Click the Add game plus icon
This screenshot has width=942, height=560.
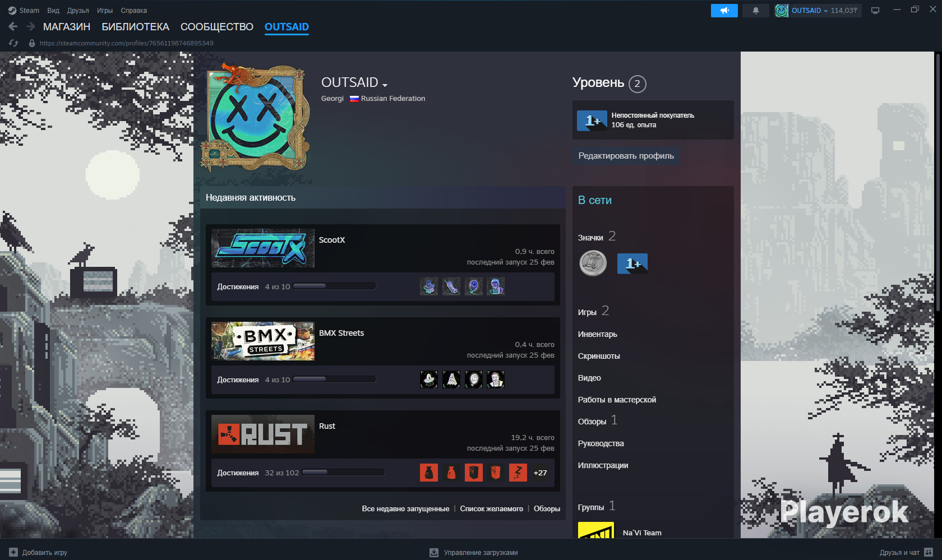pos(13,552)
